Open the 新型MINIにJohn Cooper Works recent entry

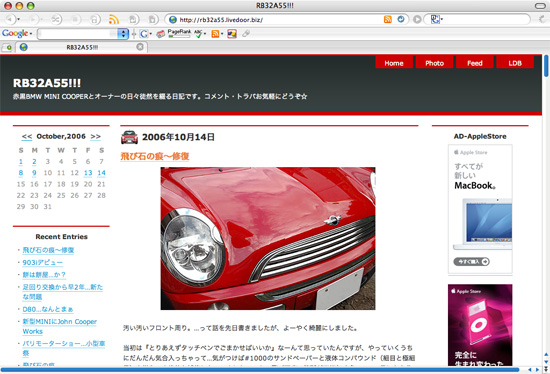pos(60,326)
